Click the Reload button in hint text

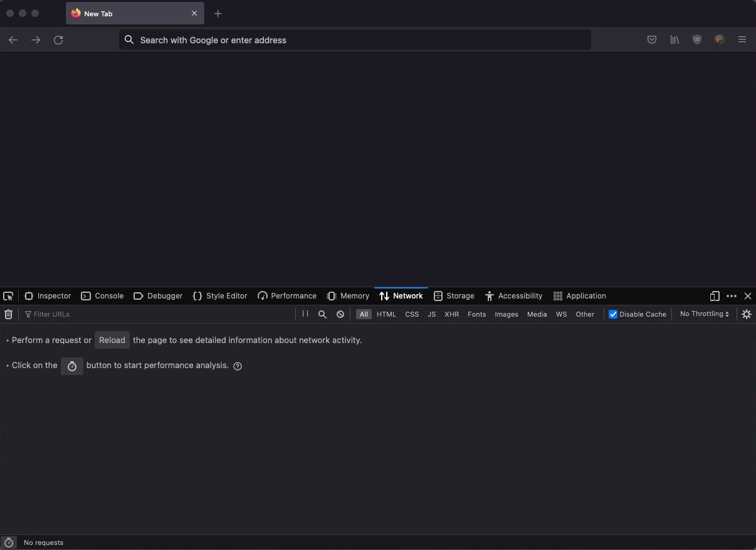coord(112,340)
